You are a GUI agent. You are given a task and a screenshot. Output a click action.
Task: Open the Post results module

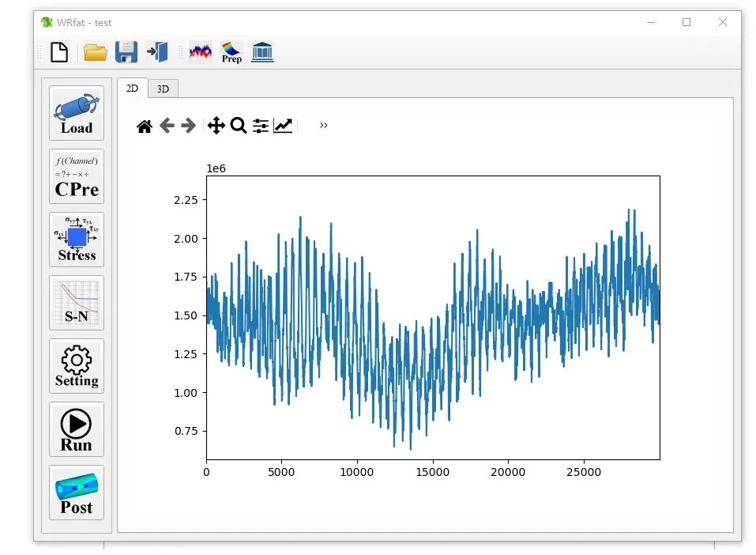pos(77,493)
